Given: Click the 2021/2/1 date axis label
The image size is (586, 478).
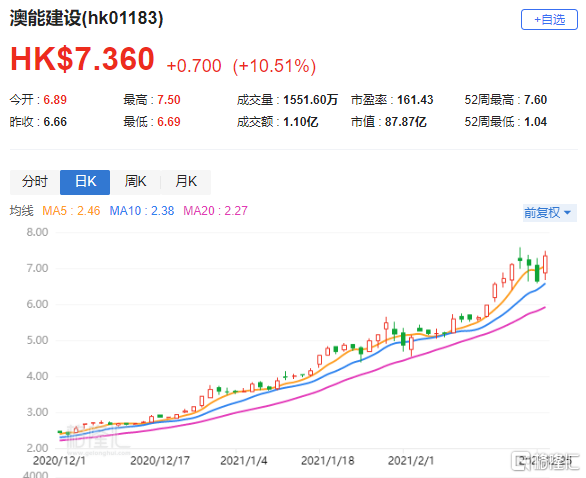Looking at the screenshot, I should click(411, 461).
